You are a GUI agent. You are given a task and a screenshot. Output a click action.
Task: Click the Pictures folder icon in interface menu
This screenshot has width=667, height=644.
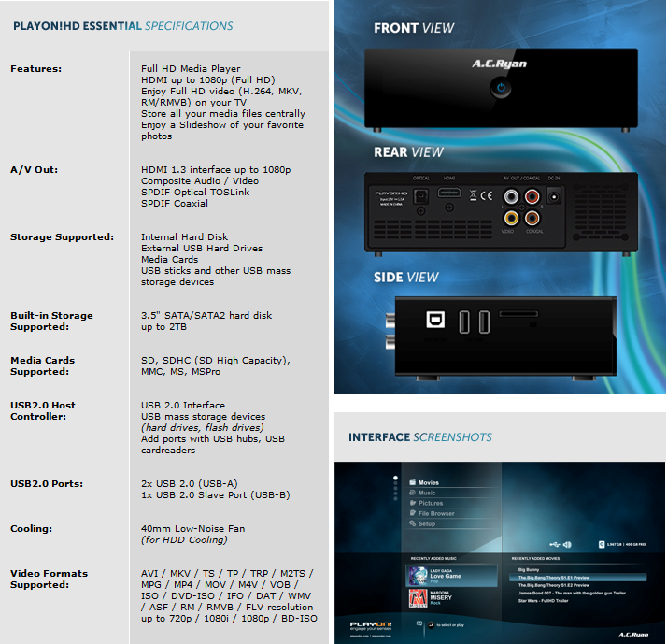click(412, 503)
